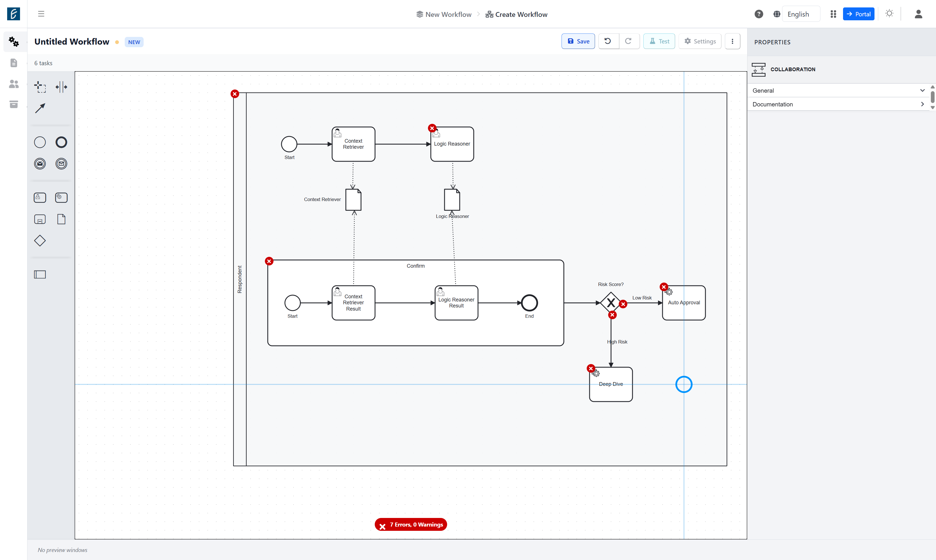The height and width of the screenshot is (560, 936).
Task: Pick the start event circle in palette
Action: (x=40, y=142)
